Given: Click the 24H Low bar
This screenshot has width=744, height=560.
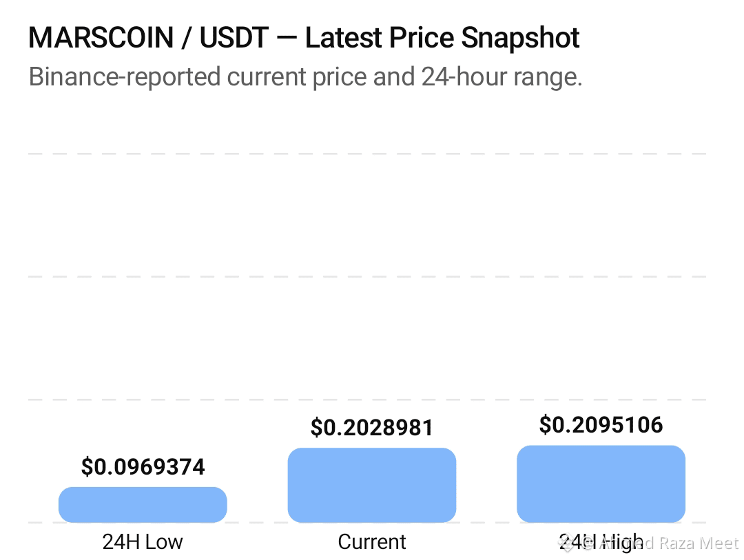Looking at the screenshot, I should 143,504.
